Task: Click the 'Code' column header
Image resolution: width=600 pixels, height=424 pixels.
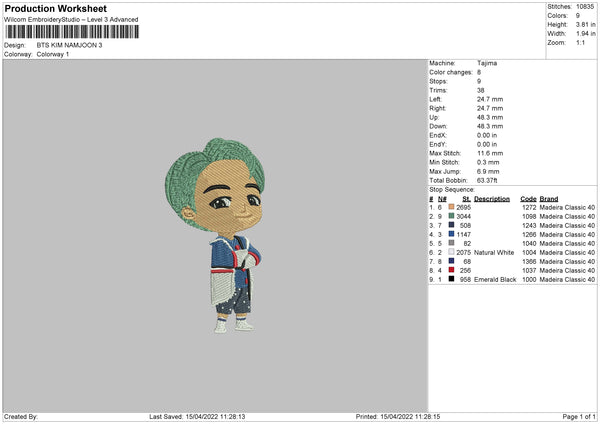Action: pyautogui.click(x=528, y=199)
